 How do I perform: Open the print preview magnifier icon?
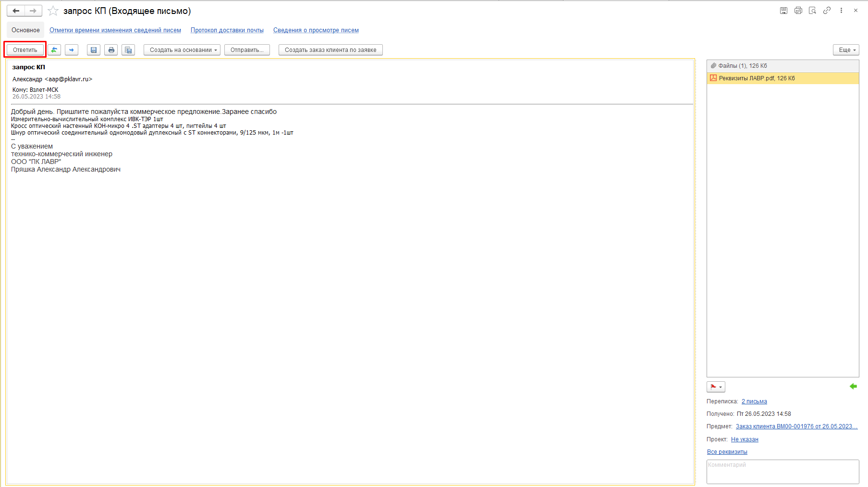click(x=812, y=11)
